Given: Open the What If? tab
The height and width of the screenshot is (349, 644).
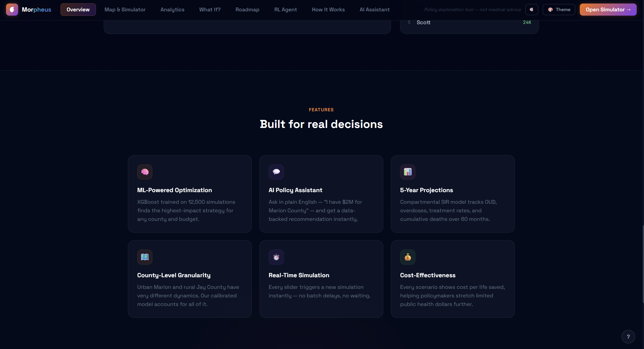Looking at the screenshot, I should [x=210, y=10].
